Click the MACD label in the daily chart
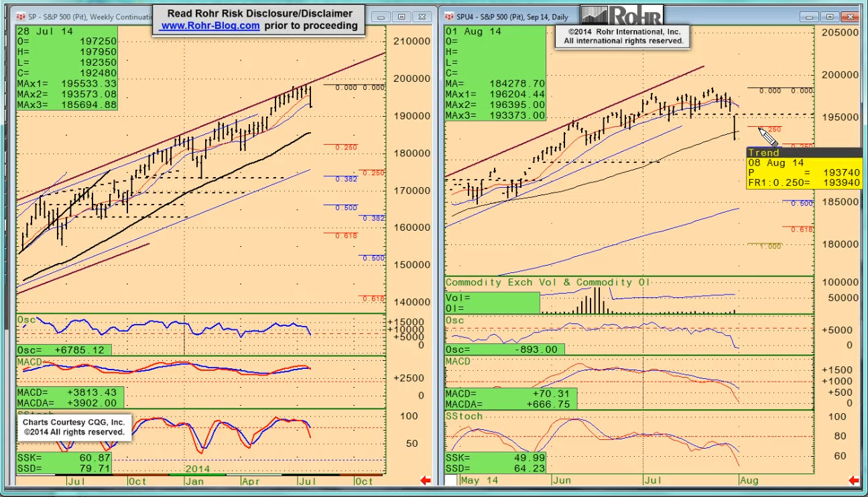The width and height of the screenshot is (868, 497). [458, 362]
